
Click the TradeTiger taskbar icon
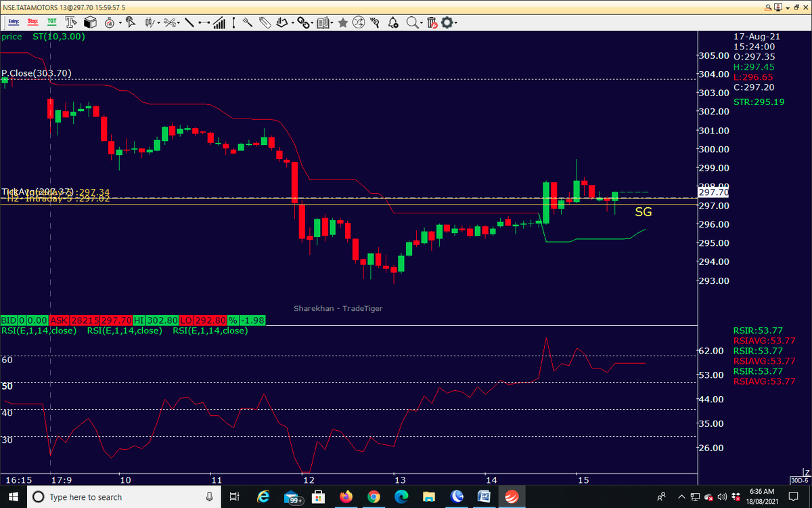coord(511,496)
